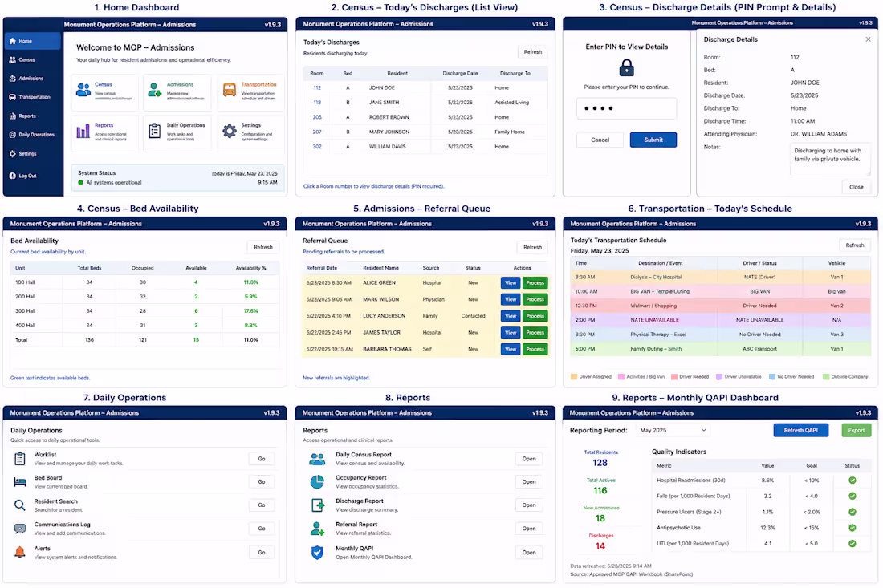Click the Worklist clipboard icon
Image resolution: width=883 pixels, height=588 pixels.
click(20, 459)
